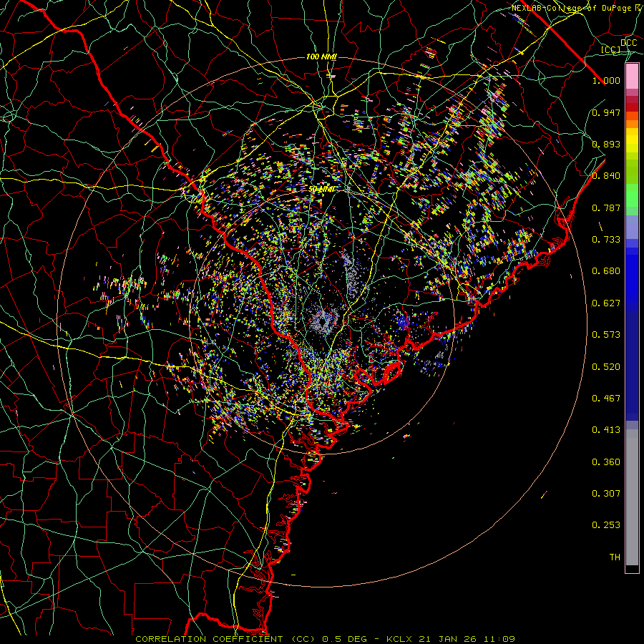Click the 0.307 scale value
Viewport: 644px width, 644px height.
pos(606,494)
